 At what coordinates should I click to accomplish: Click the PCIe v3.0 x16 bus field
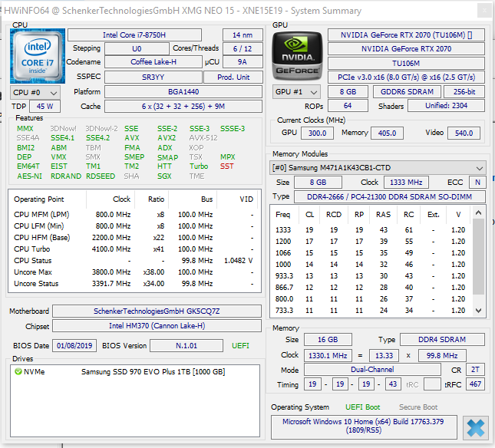point(406,77)
